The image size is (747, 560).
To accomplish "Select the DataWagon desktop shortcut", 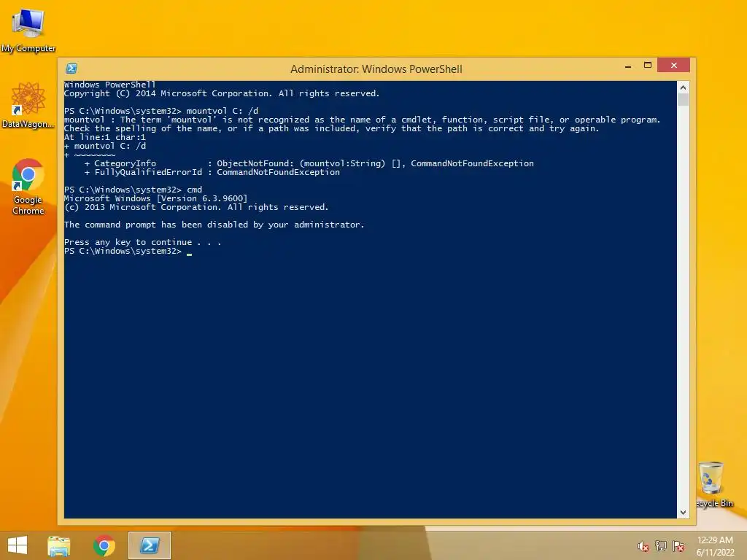I will (28, 105).
